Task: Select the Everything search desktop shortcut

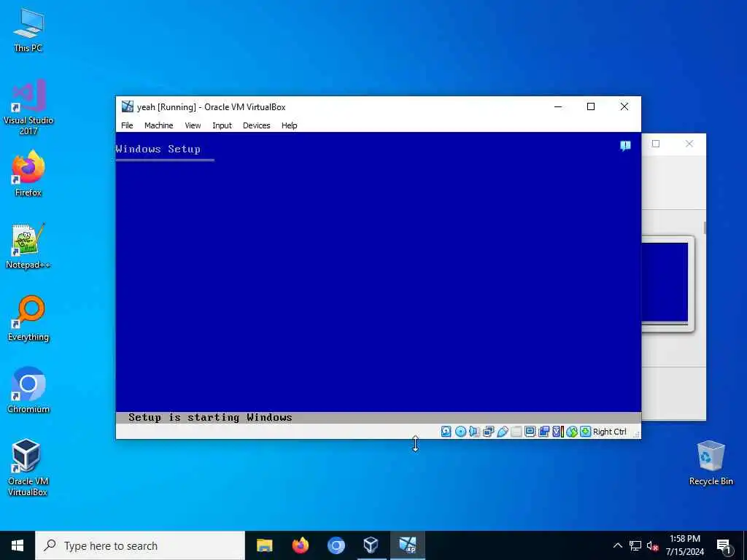Action: [x=28, y=319]
